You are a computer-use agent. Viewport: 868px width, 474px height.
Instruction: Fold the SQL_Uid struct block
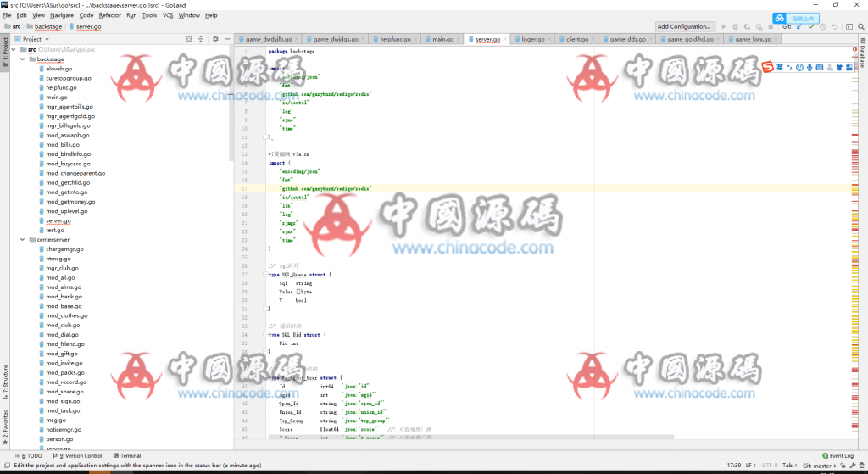[265, 335]
